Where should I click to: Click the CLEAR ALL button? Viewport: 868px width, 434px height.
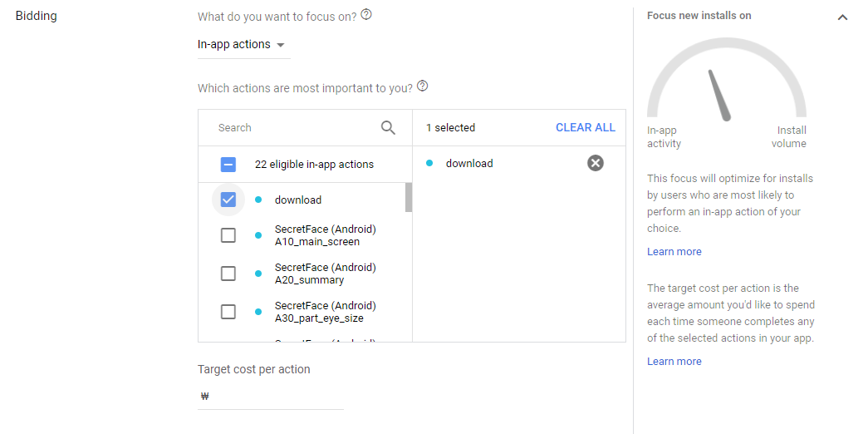[x=585, y=127]
